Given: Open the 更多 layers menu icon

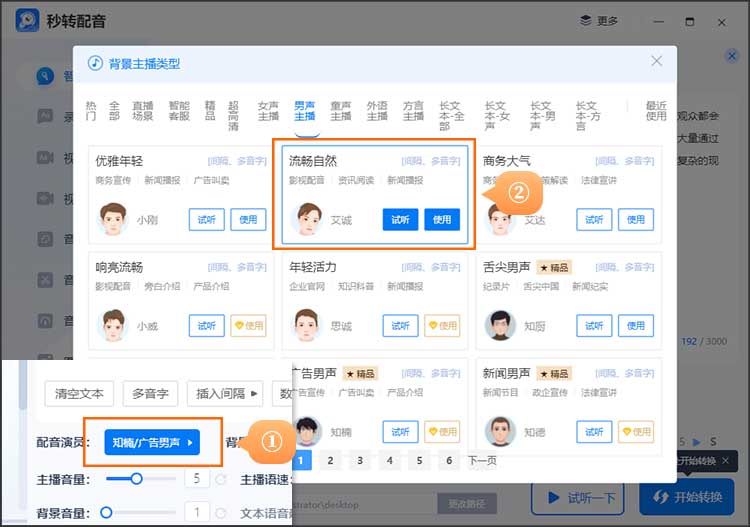Looking at the screenshot, I should click(x=586, y=21).
